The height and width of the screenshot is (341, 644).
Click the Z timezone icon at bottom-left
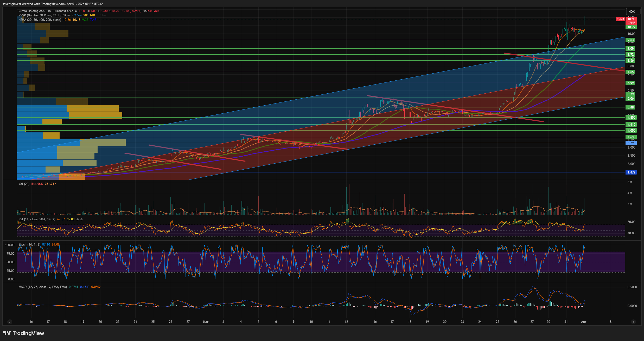click(x=10, y=322)
